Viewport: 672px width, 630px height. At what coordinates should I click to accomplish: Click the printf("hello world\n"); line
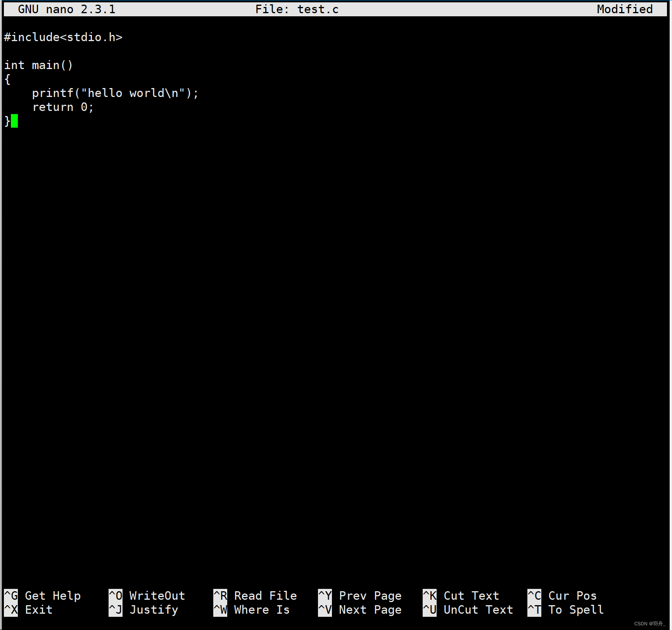115,93
